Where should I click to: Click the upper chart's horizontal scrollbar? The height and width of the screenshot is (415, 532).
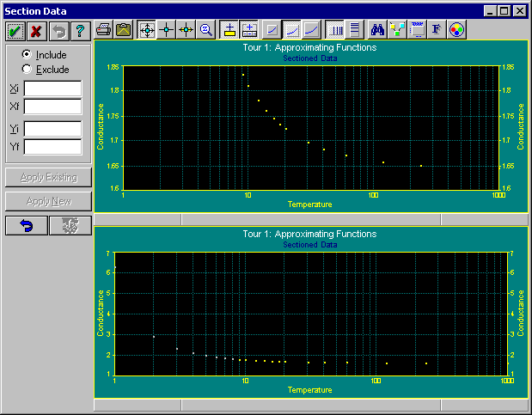pyautogui.click(x=309, y=218)
